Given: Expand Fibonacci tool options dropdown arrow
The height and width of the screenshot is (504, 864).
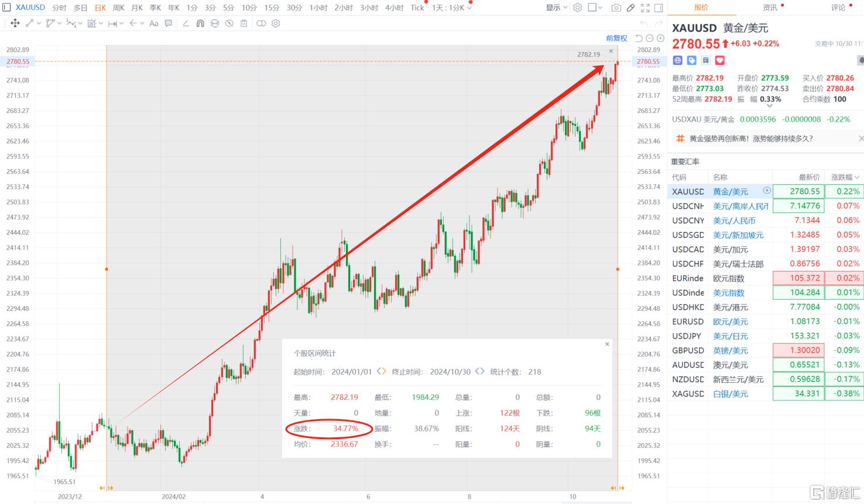Looking at the screenshot, I should (x=101, y=23).
